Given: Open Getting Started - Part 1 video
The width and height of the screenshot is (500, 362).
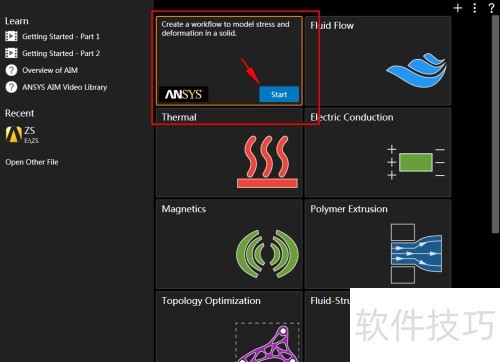Looking at the screenshot, I should (x=61, y=36).
